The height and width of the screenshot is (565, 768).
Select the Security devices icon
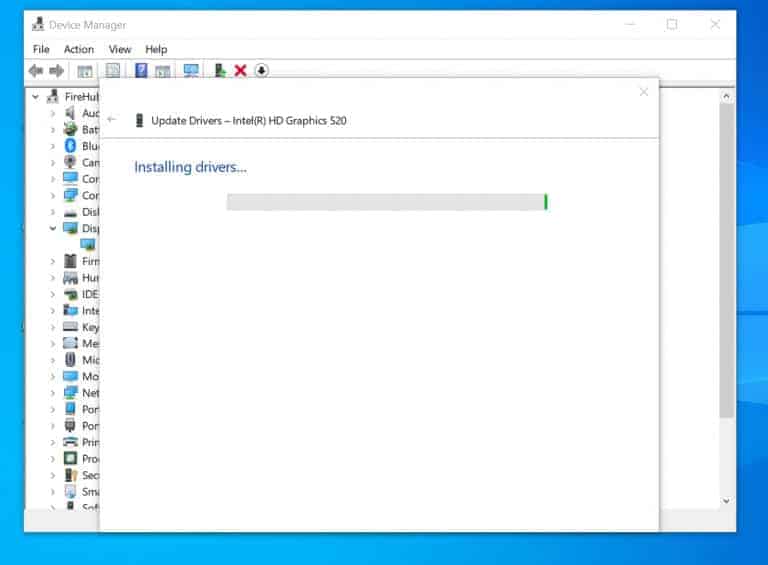pyautogui.click(x=71, y=475)
